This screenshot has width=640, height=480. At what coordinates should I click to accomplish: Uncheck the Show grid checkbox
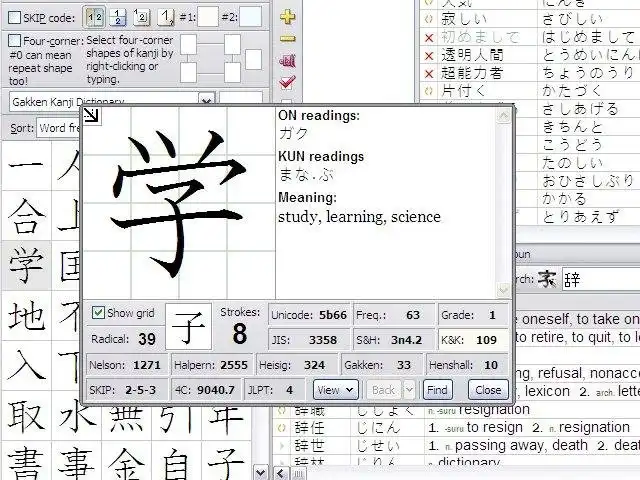(x=98, y=313)
